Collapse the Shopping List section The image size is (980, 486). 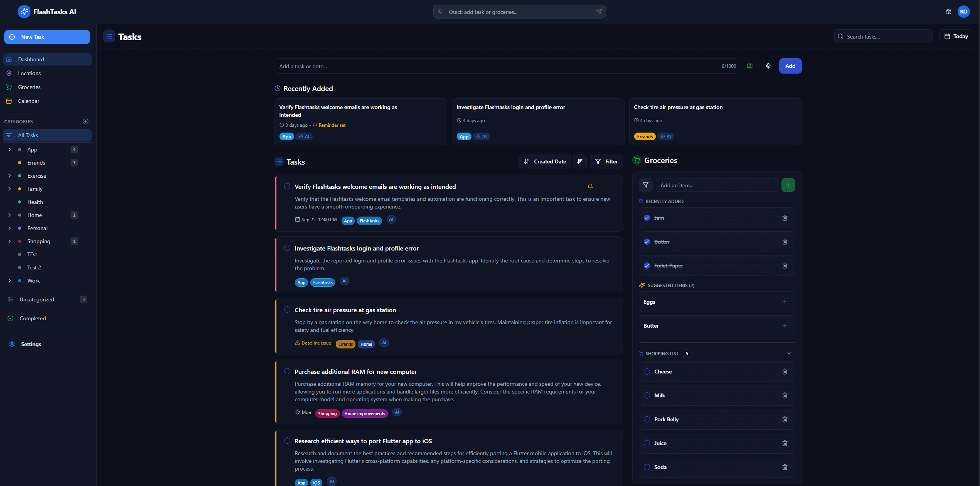(789, 353)
